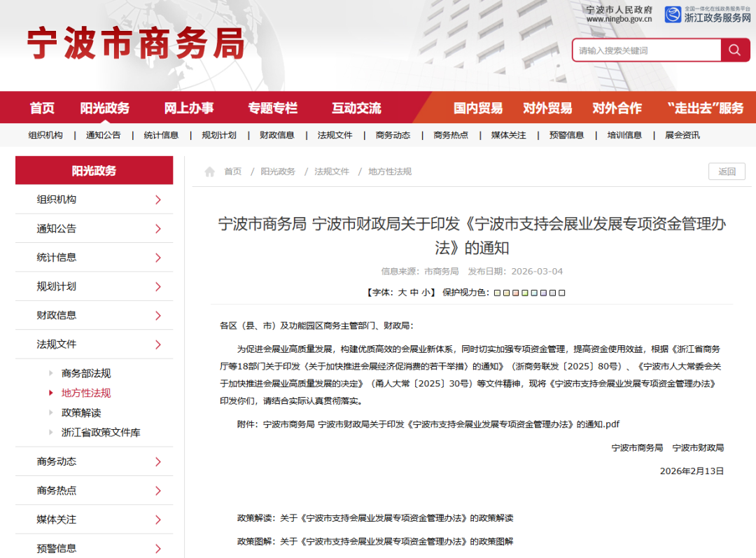756x558 pixels.
Task: Click the red search magnifier button
Action: coord(735,50)
